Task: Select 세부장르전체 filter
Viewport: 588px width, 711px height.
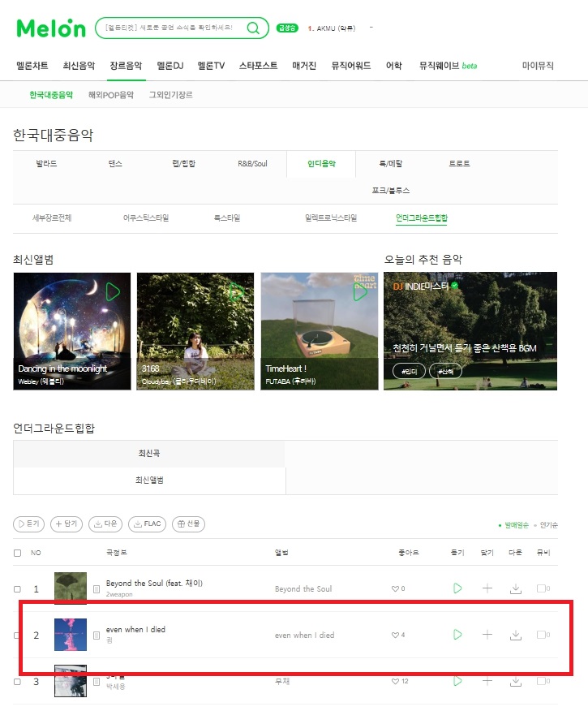Action: click(x=52, y=218)
